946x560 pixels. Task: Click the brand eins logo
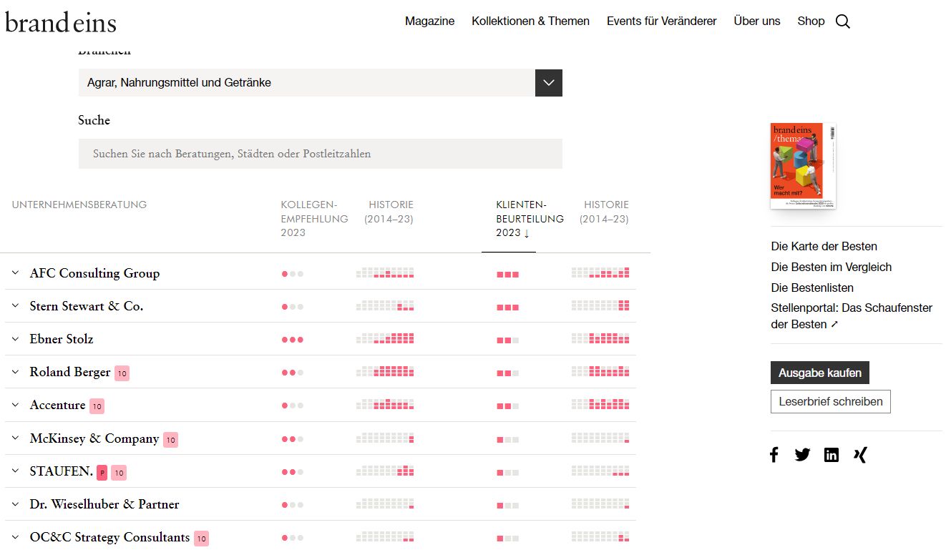[x=61, y=22]
